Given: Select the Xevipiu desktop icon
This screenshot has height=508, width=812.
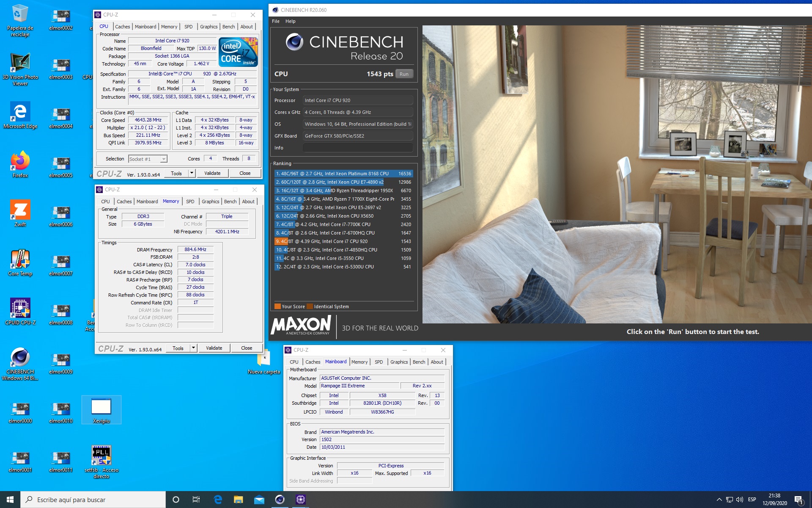Looking at the screenshot, I should 101,410.
